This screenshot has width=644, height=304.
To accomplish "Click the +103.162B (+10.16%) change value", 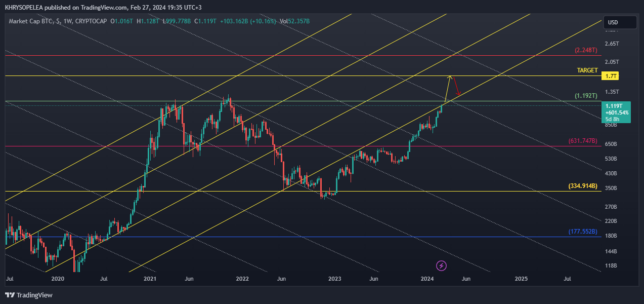I will coord(248,21).
